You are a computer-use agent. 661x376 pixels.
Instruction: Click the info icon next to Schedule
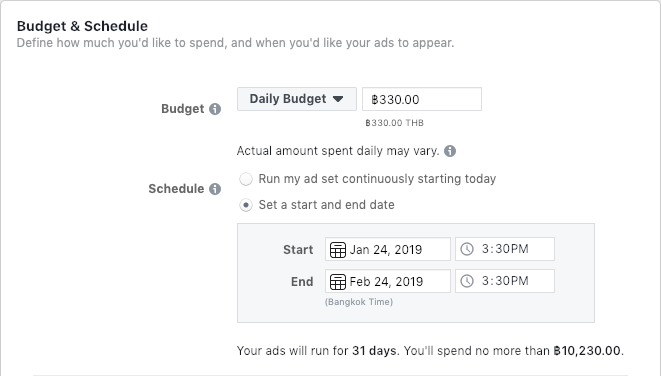tap(215, 189)
